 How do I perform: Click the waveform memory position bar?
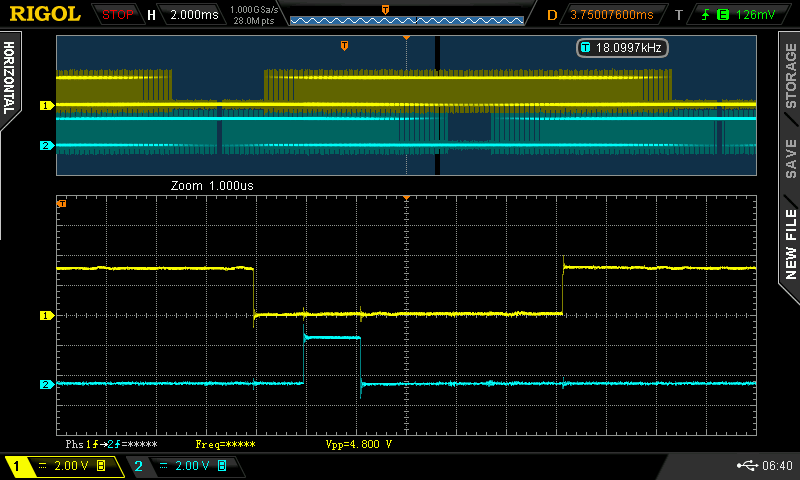(x=405, y=20)
